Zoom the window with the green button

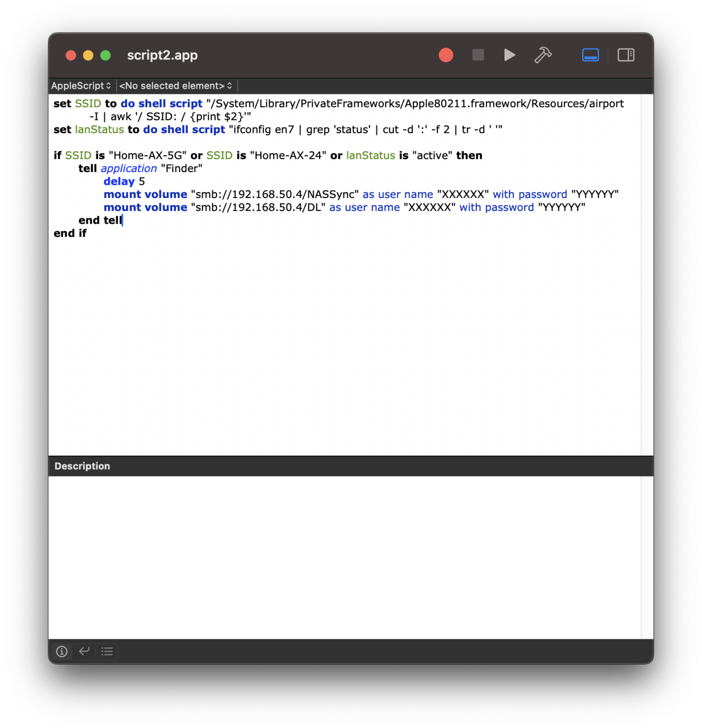pos(106,55)
